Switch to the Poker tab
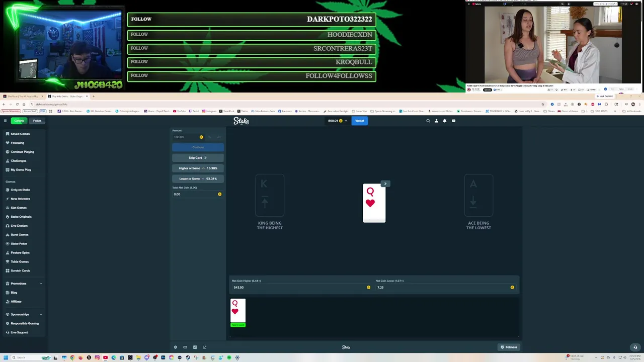The width and height of the screenshot is (644, 362). (x=37, y=121)
